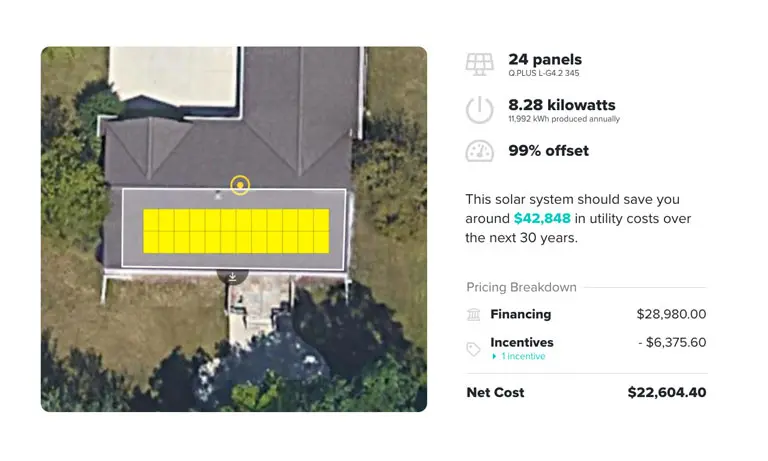Viewport: 768px width, 461px height.
Task: Click the Financing bank icon
Action: 474,315
